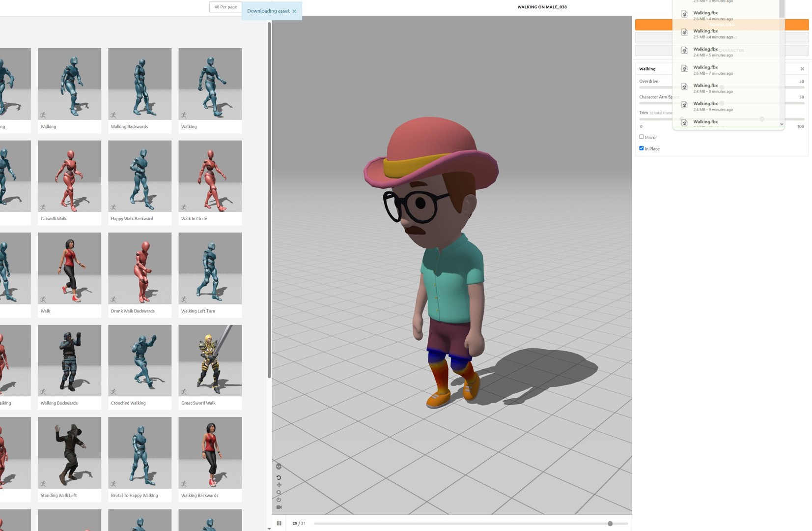Click the Walking On Male_038 title
The height and width of the screenshot is (531, 812).
[542, 7]
